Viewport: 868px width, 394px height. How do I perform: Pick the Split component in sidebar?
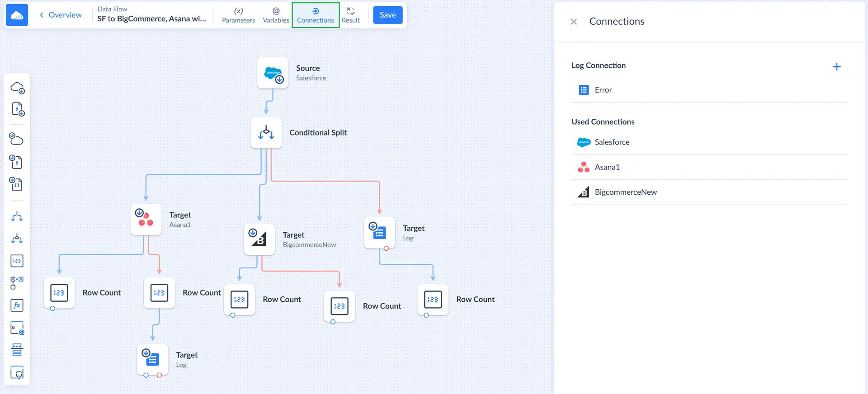[x=17, y=216]
